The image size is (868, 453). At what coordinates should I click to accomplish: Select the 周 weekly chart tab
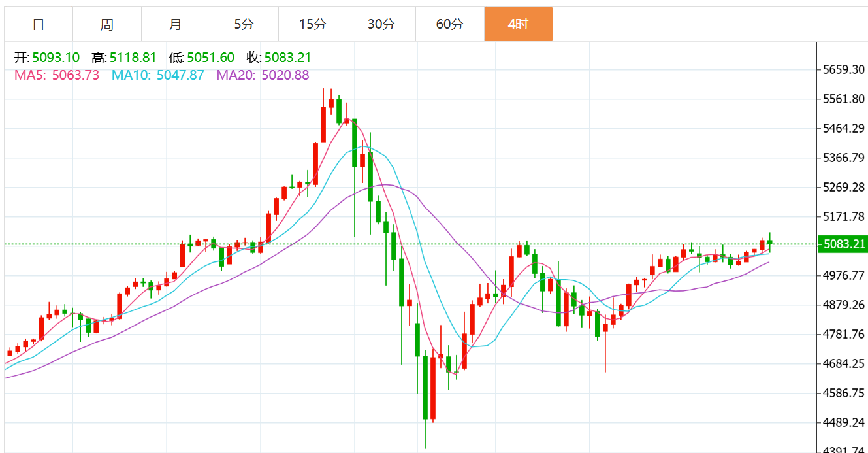(x=107, y=24)
